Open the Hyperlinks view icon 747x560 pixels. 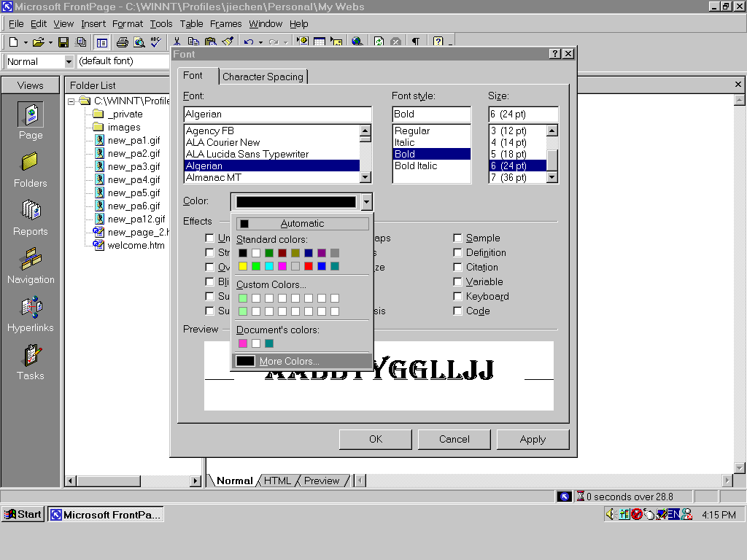pos(30,308)
